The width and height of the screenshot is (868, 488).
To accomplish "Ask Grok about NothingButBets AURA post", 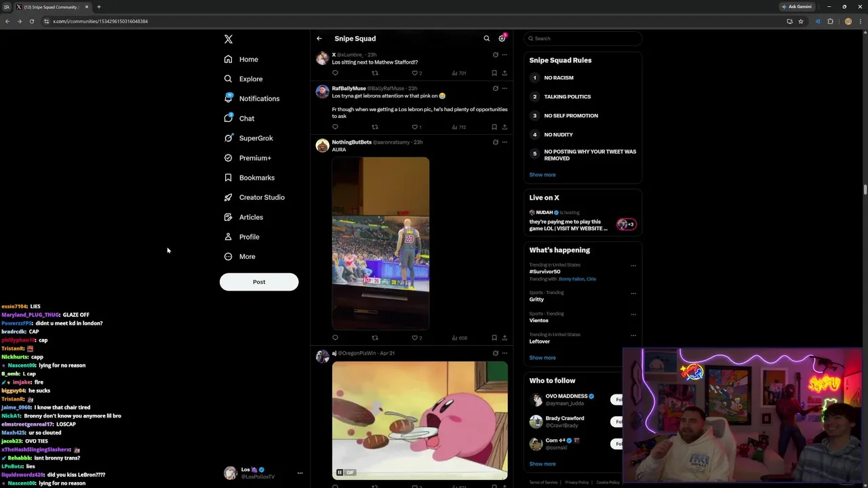I will pos(495,142).
